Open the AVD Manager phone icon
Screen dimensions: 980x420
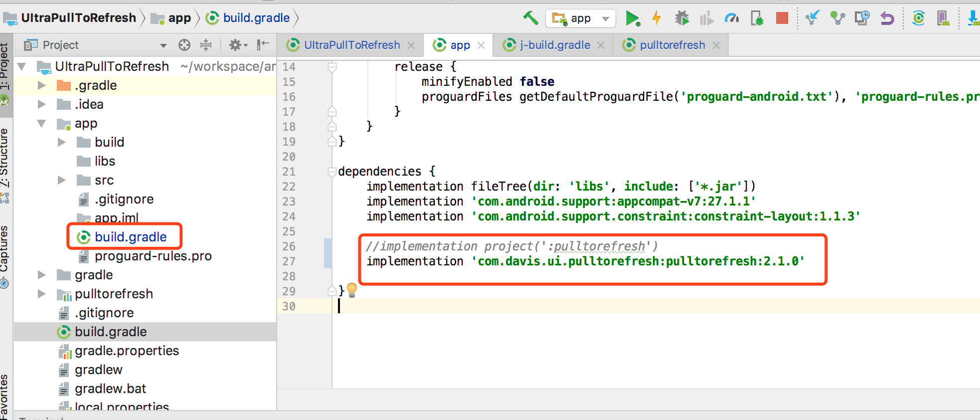click(943, 18)
